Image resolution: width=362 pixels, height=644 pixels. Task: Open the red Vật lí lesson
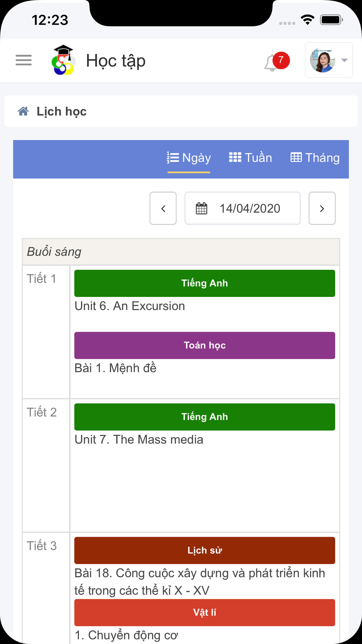(205, 612)
